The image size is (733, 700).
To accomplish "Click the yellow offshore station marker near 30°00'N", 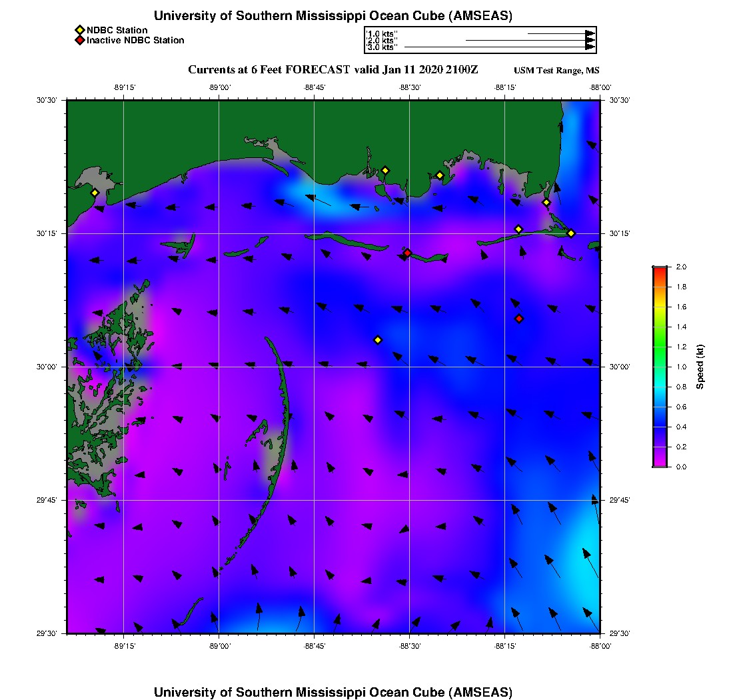I will 378,340.
